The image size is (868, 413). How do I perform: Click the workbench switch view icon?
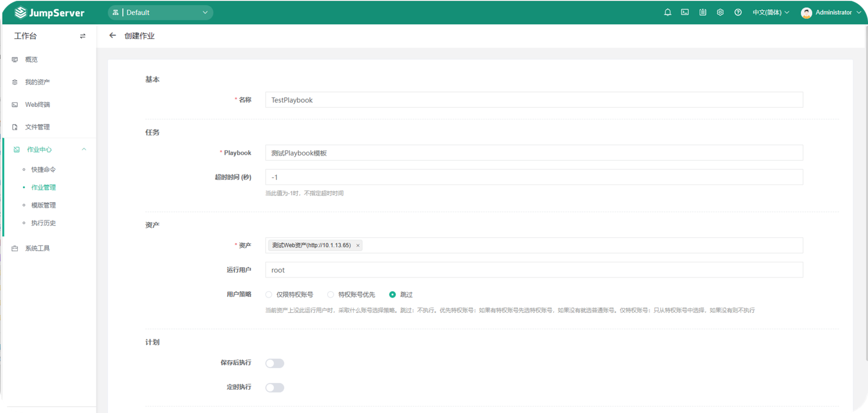click(x=82, y=36)
